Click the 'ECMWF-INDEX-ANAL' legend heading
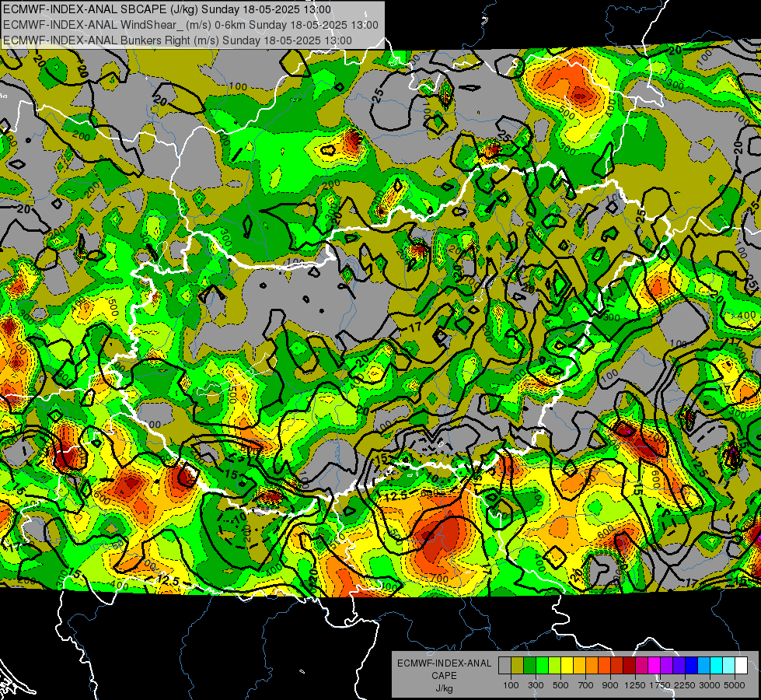Viewport: 761px width, 700px height. [445, 663]
